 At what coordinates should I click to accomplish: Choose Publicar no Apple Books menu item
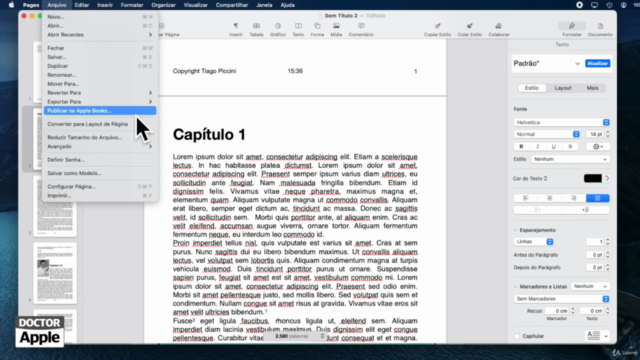click(x=100, y=111)
